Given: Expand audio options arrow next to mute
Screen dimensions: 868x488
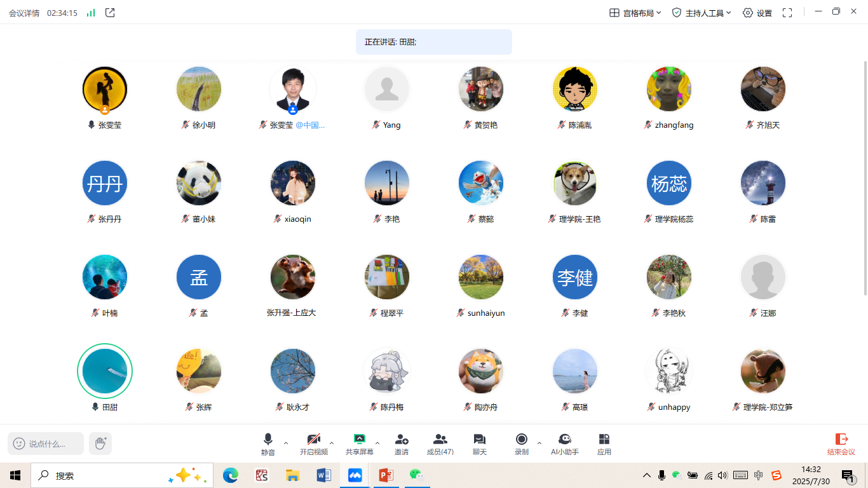Looking at the screenshot, I should [286, 443].
